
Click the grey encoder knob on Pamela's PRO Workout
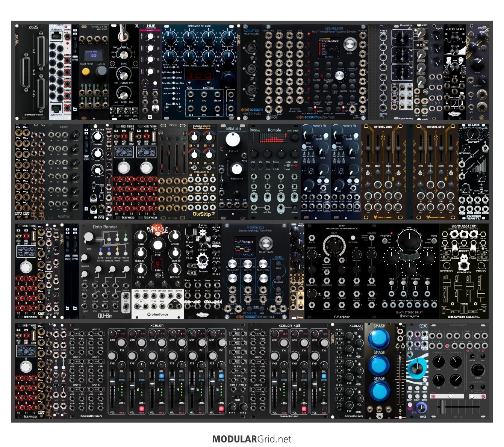(x=101, y=72)
